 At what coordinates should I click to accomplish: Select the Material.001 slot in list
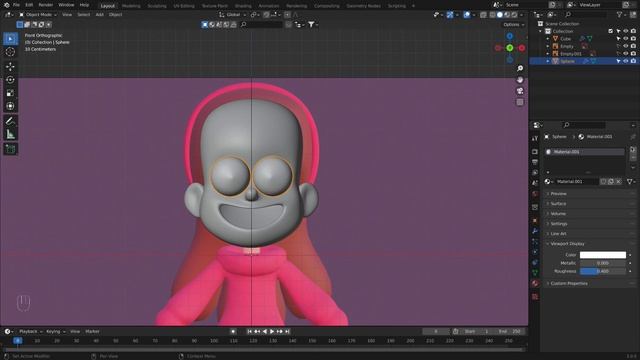click(x=584, y=152)
